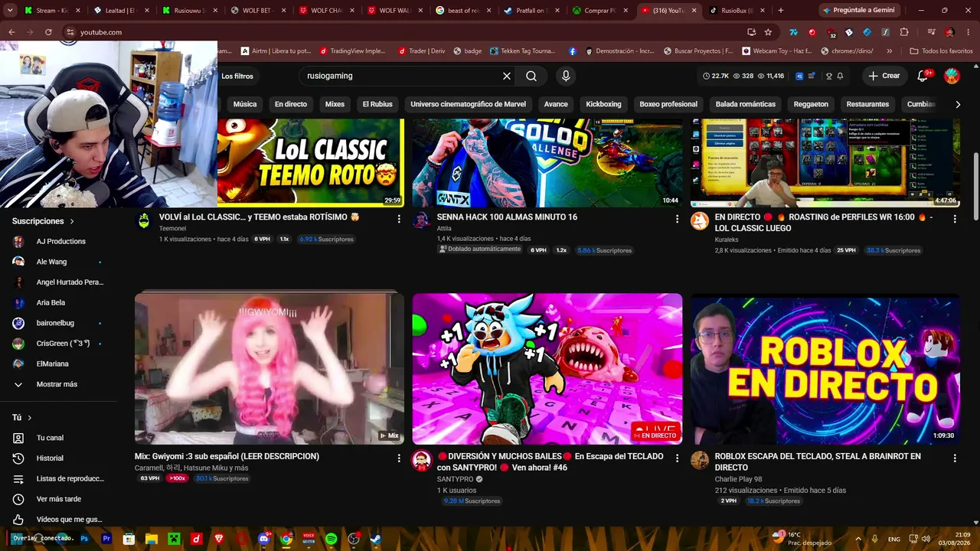
Task: Show hidden system tray icons
Action: click(857, 539)
